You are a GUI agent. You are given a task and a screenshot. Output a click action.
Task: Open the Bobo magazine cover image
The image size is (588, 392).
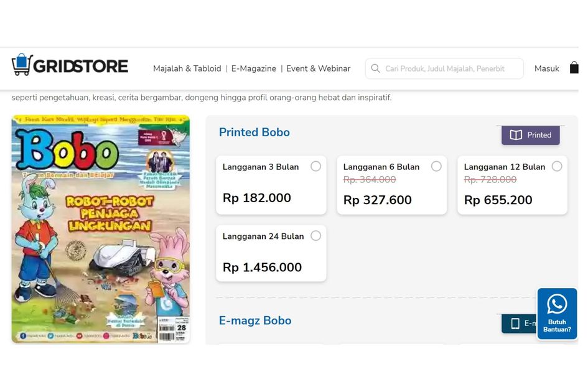coord(101,229)
